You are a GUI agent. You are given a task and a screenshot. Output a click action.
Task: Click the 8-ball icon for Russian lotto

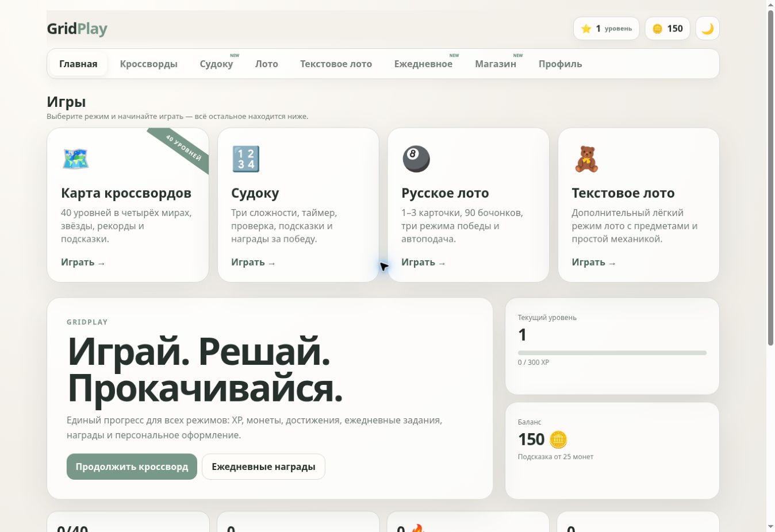click(416, 159)
